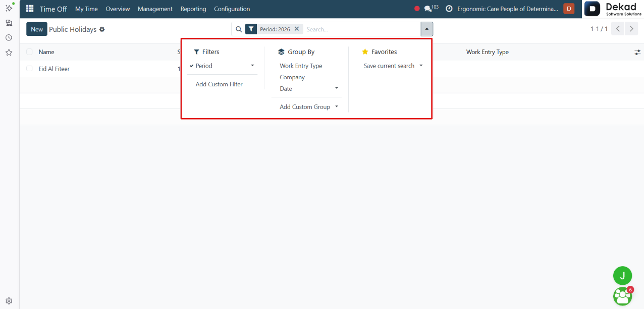Open the chat messages icon with 103
The width and height of the screenshot is (644, 309).
pos(431,9)
